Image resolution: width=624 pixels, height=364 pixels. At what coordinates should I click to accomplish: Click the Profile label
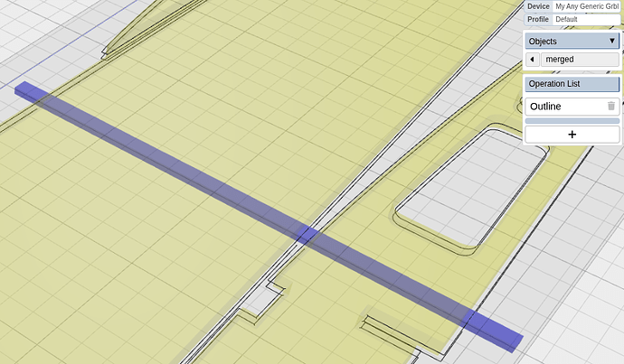[x=538, y=20]
